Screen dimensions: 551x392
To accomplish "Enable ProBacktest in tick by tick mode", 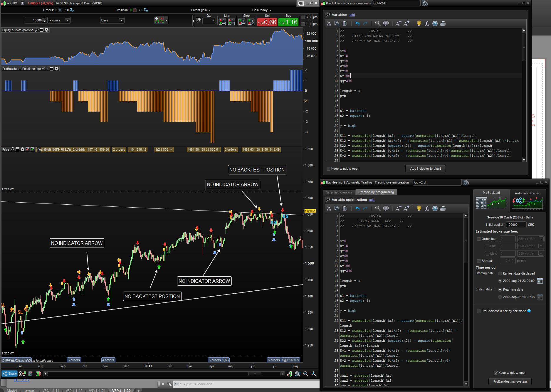I will (x=479, y=311).
